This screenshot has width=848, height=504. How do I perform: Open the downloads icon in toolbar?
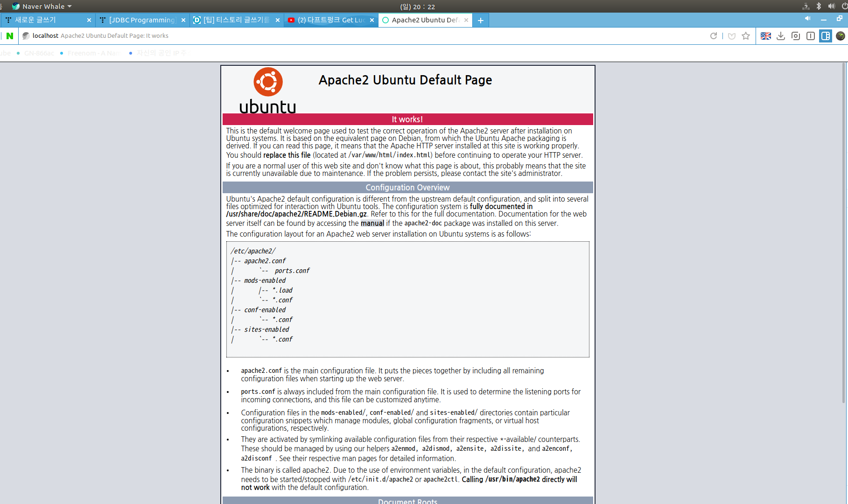point(781,36)
